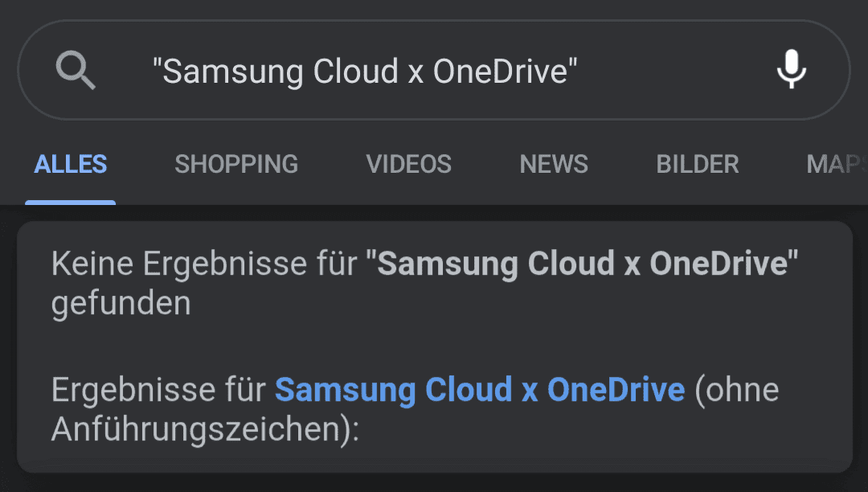Click empty search bar space left of microphone

tap(675, 70)
